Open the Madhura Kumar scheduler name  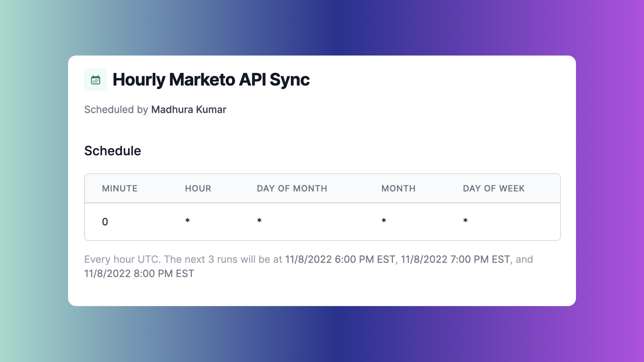click(189, 110)
